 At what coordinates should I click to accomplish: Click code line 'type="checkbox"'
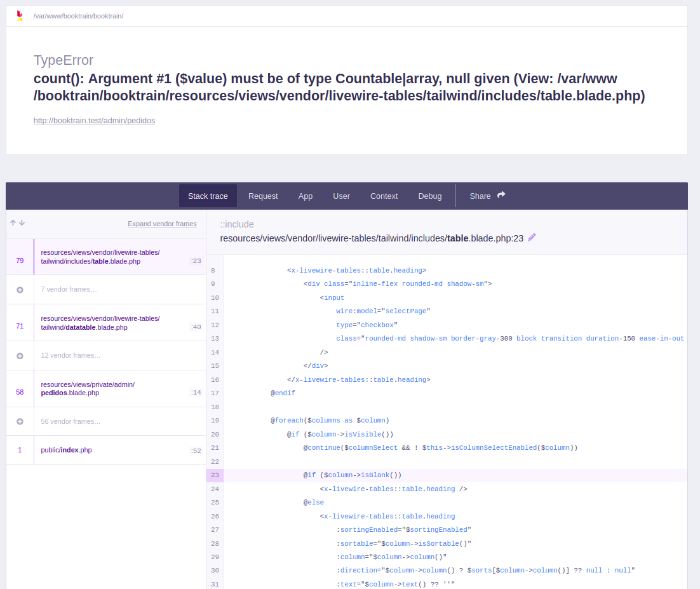[367, 325]
